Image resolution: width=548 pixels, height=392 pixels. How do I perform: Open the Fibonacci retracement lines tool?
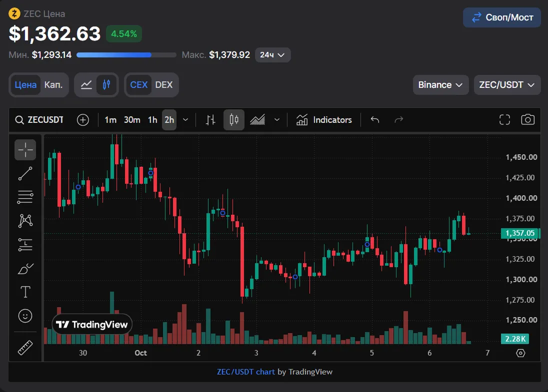point(25,197)
